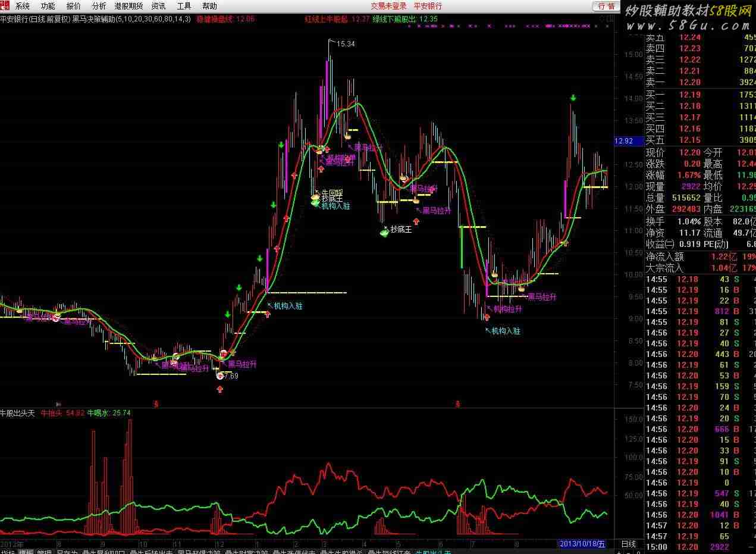Select the 买二 12.18 order book row

click(x=701, y=106)
